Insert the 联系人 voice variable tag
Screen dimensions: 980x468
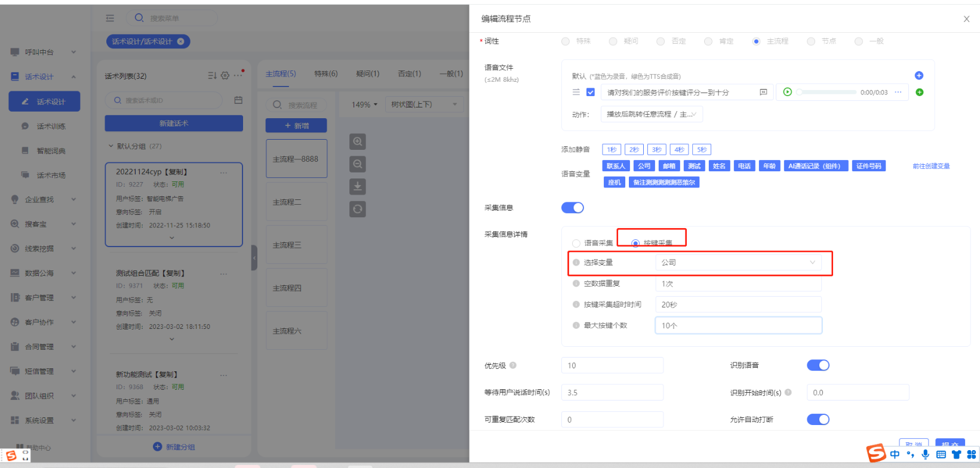[x=616, y=166]
